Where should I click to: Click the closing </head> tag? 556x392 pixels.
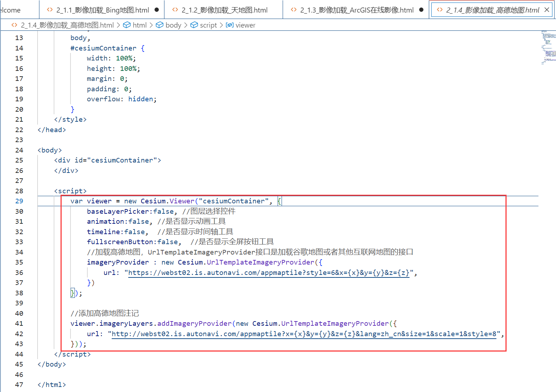point(52,130)
